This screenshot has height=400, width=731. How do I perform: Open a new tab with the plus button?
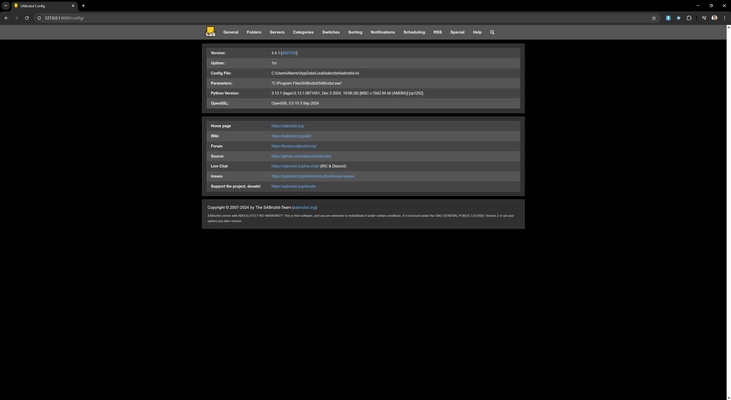(x=83, y=6)
